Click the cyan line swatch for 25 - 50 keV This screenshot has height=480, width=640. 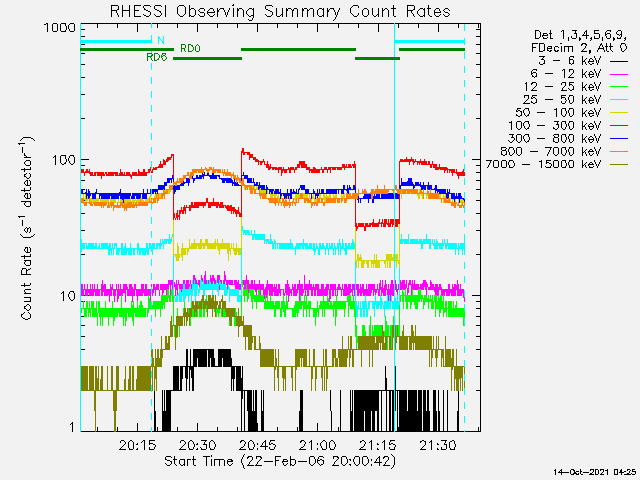(x=619, y=100)
